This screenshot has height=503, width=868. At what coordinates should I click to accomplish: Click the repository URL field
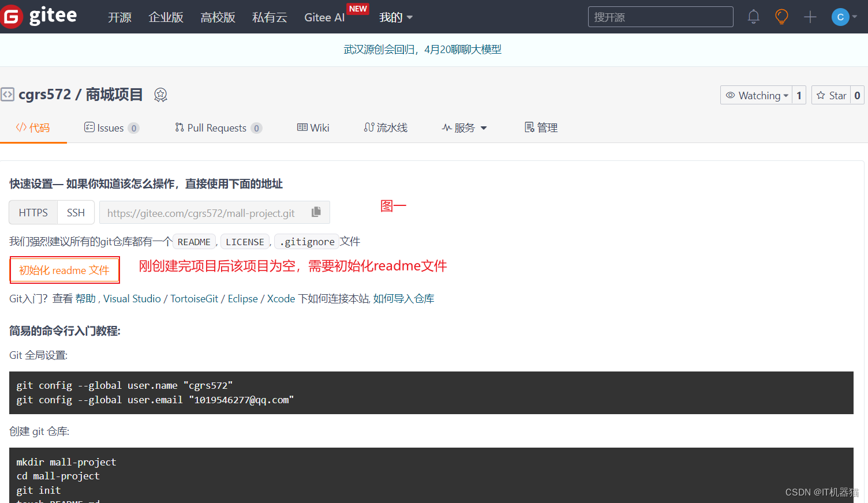[x=215, y=212]
